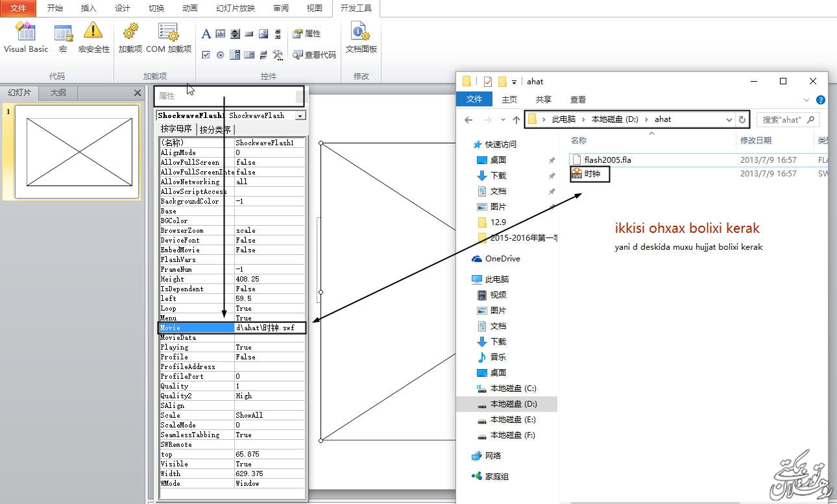
Task: Open Explorer 主页 ribbon tab
Action: point(509,99)
